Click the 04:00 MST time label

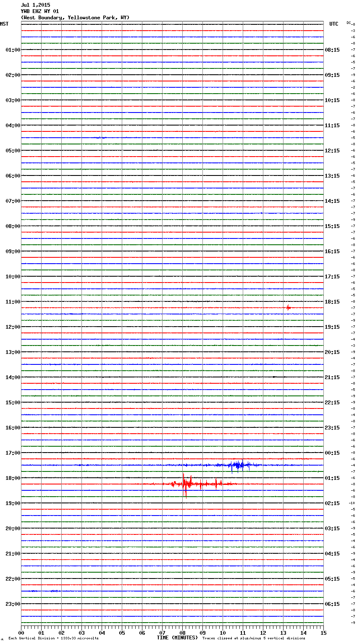click(13, 126)
